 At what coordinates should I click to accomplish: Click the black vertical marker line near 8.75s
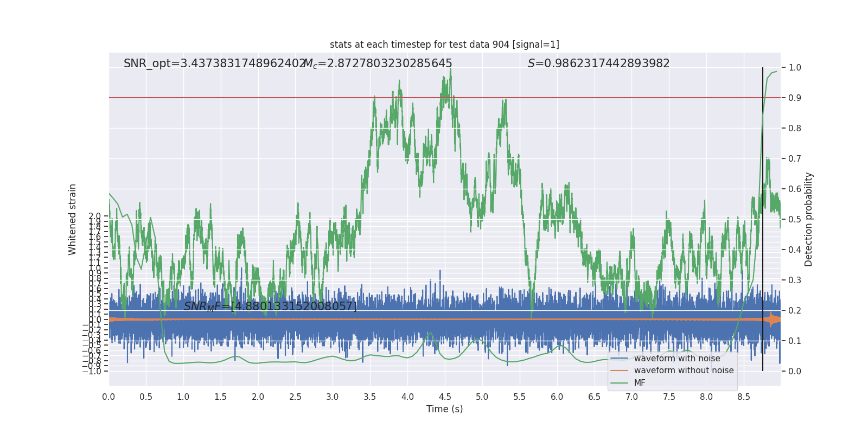point(763,219)
